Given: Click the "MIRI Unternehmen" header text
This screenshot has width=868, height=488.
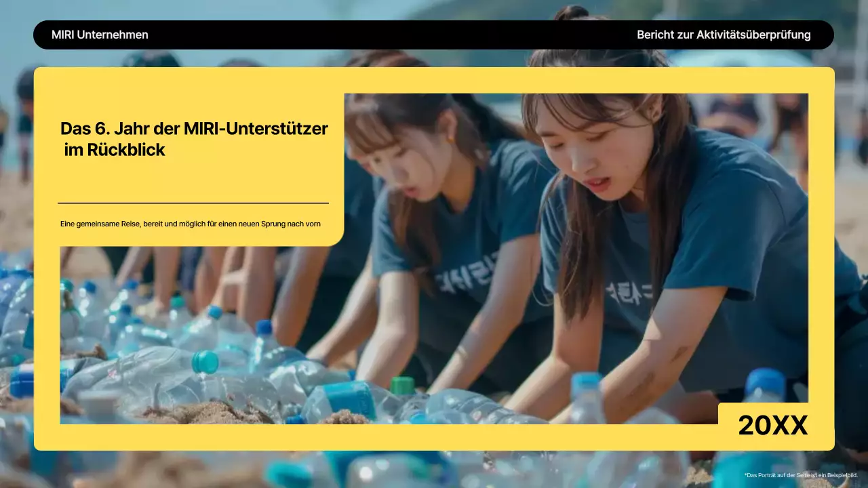Looking at the screenshot, I should [100, 35].
